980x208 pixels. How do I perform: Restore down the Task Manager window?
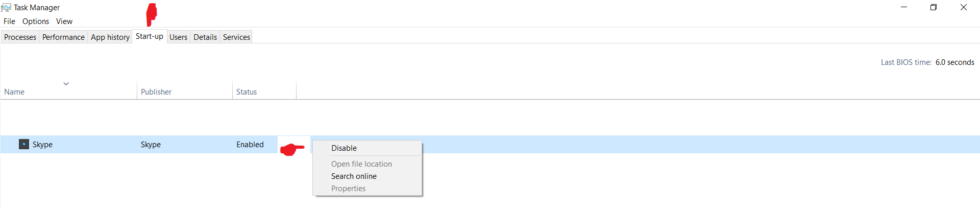click(934, 7)
